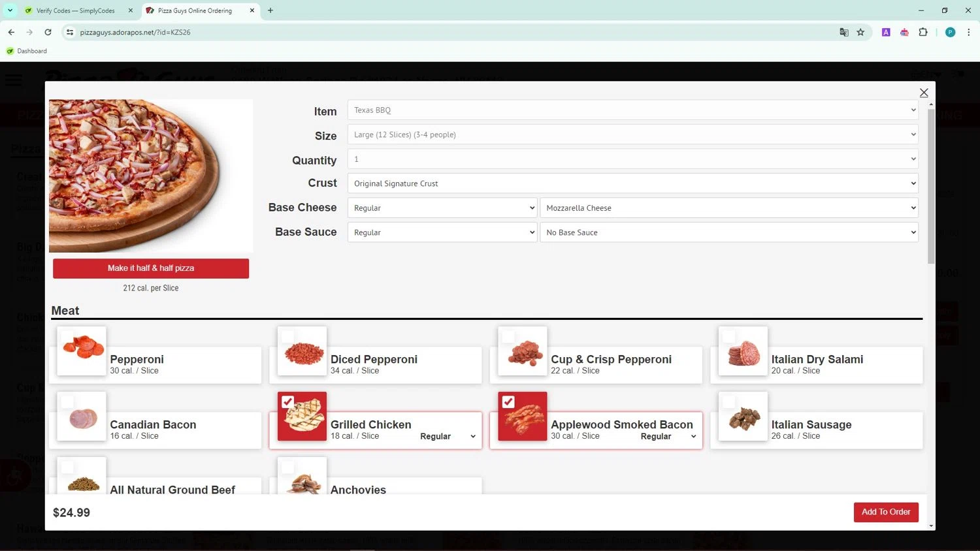Open Grilled Chicken amount dropdown
This screenshot has width=980, height=551.
[x=448, y=436]
